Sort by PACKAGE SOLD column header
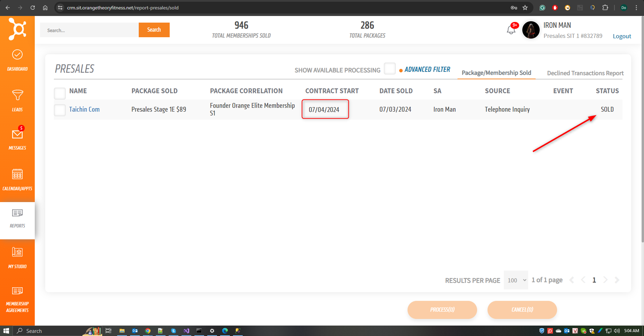This screenshot has width=644, height=336. tap(154, 91)
